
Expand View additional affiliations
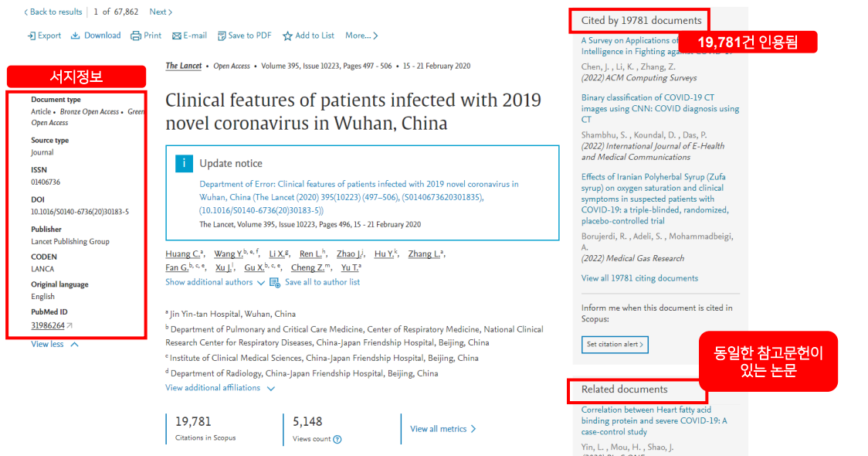(x=219, y=388)
